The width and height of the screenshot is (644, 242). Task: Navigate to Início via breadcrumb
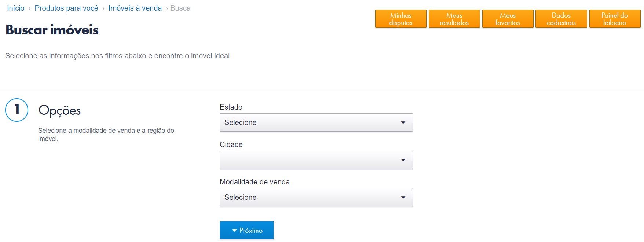click(15, 8)
